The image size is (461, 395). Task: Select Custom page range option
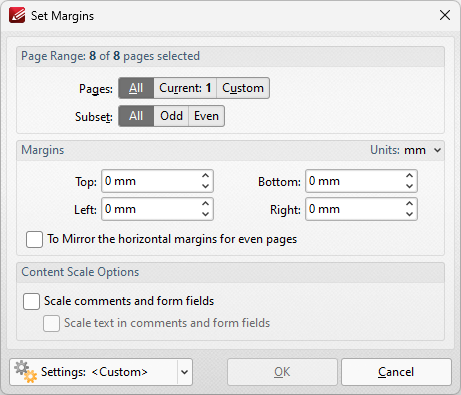pyautogui.click(x=243, y=88)
